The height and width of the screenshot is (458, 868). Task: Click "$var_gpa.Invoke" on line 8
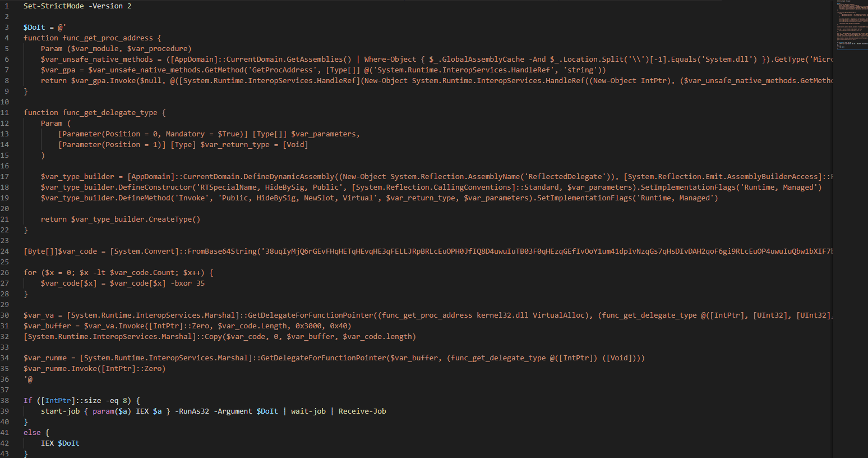pyautogui.click(x=103, y=81)
